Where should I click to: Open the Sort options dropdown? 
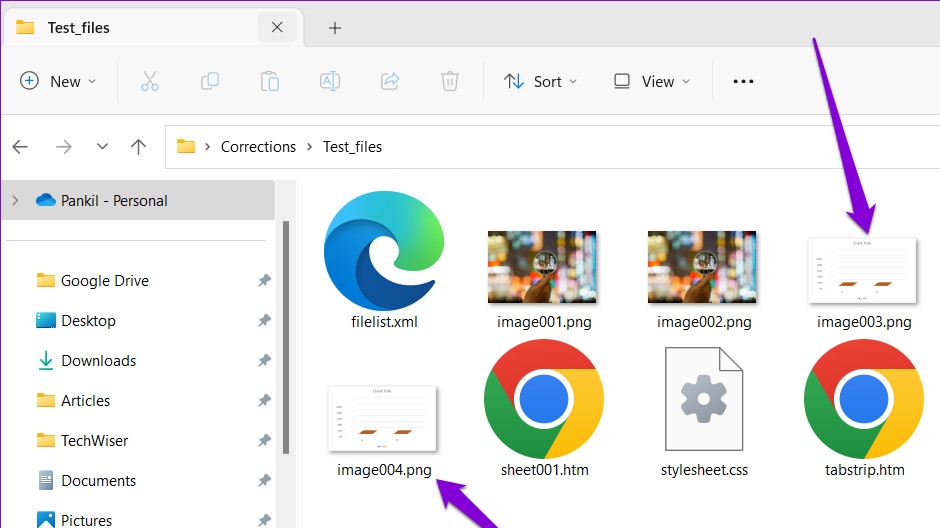click(540, 81)
